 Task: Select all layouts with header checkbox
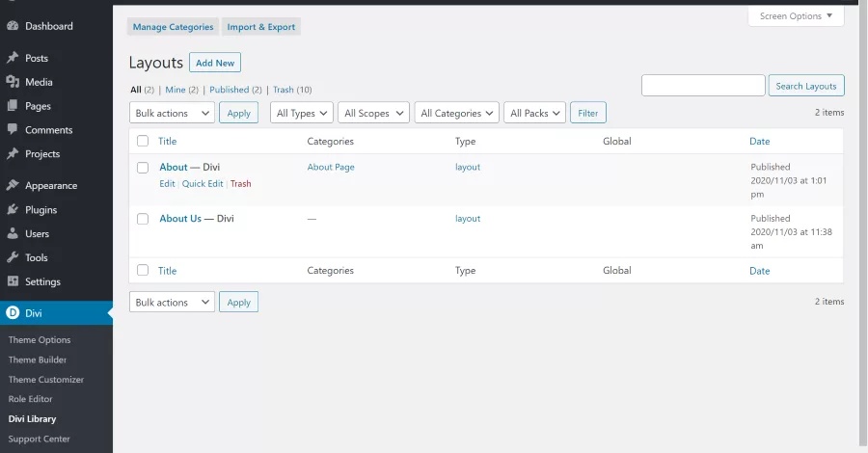click(143, 141)
